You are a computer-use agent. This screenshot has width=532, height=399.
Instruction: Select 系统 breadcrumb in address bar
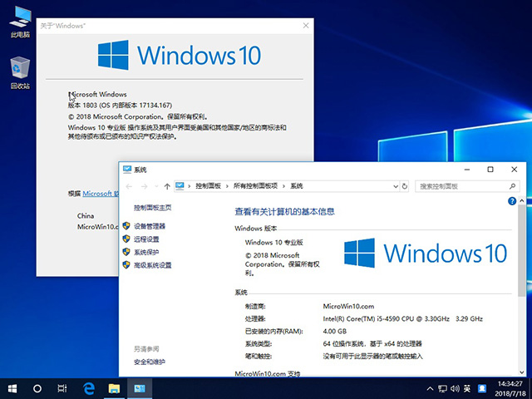pyautogui.click(x=297, y=186)
